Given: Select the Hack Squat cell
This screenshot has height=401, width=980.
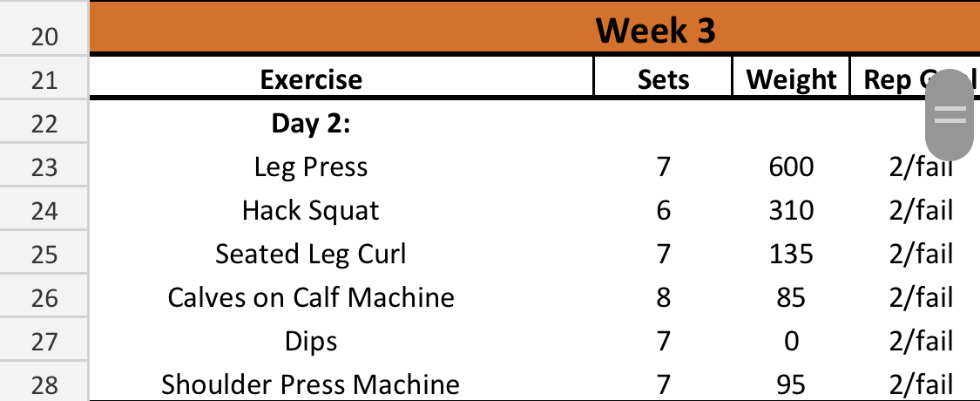Looking at the screenshot, I should click(x=311, y=210).
